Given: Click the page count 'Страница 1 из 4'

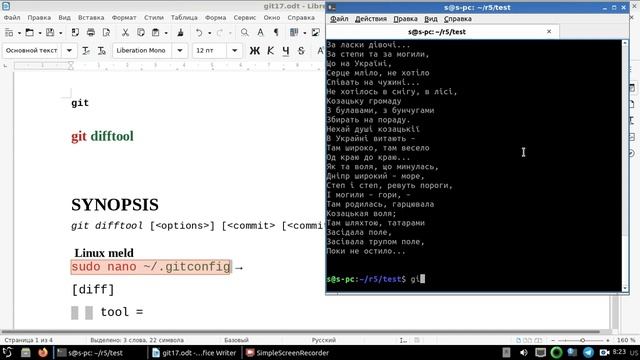Looking at the screenshot, I should point(29,340).
